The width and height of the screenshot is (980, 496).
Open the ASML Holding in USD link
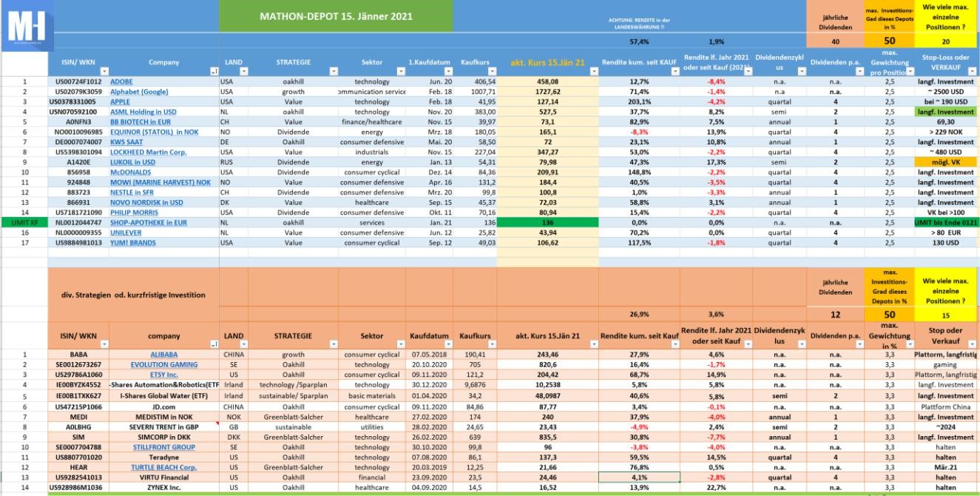click(x=143, y=112)
